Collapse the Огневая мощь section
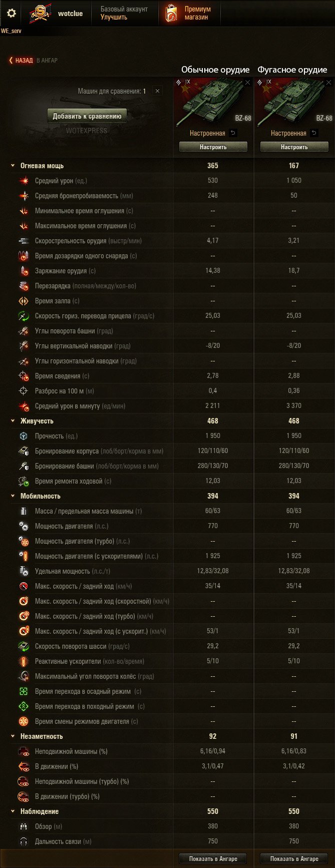Viewport: 335px width, 868px height. tap(13, 166)
